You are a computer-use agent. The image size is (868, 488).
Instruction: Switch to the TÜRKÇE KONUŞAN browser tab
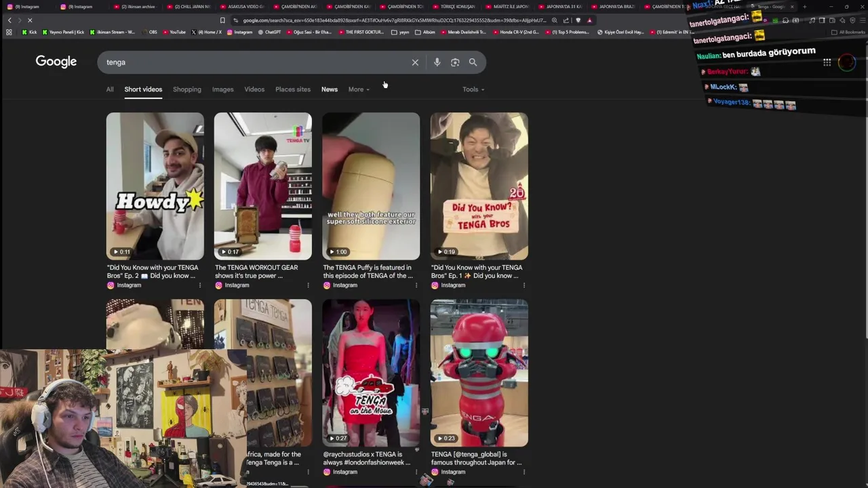[454, 7]
